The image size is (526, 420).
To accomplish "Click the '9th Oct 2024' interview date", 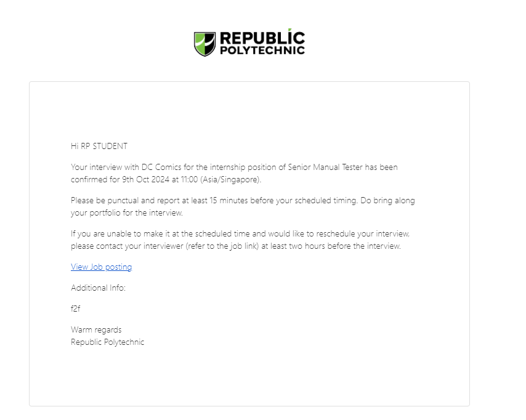I will pyautogui.click(x=145, y=179).
